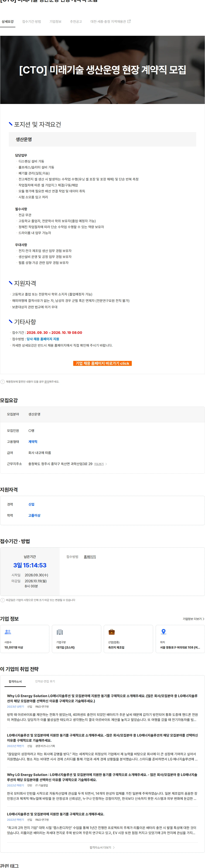The height and width of the screenshot is (868, 205).
Task: Open the 2023년 상반기 Why LG Energy Solution essay
Action: tap(102, 708)
